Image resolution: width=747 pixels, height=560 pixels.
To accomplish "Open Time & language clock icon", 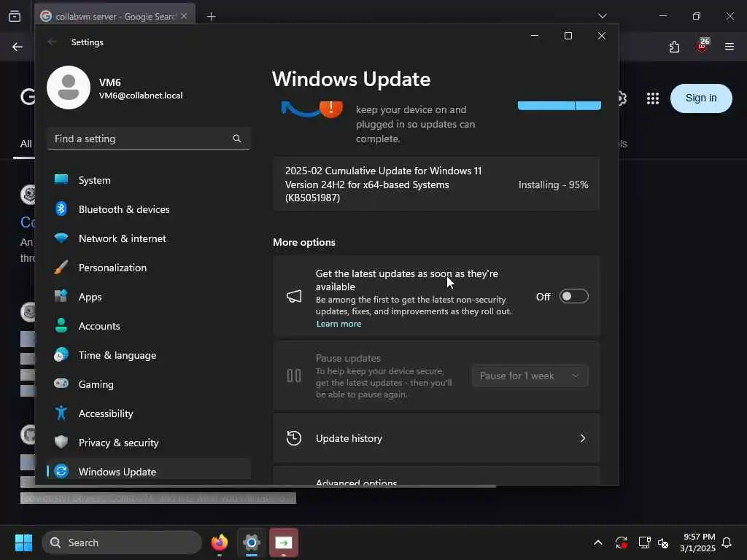I will click(x=61, y=355).
